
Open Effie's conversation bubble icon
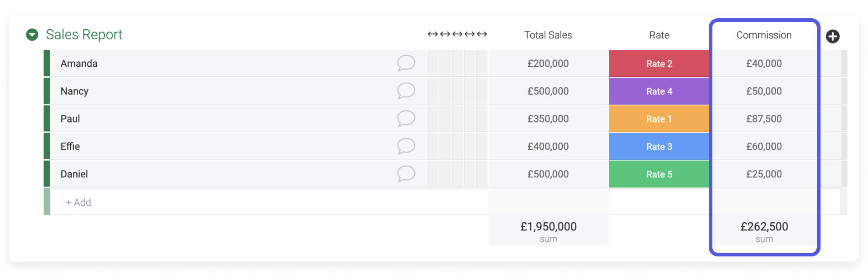pyautogui.click(x=406, y=146)
